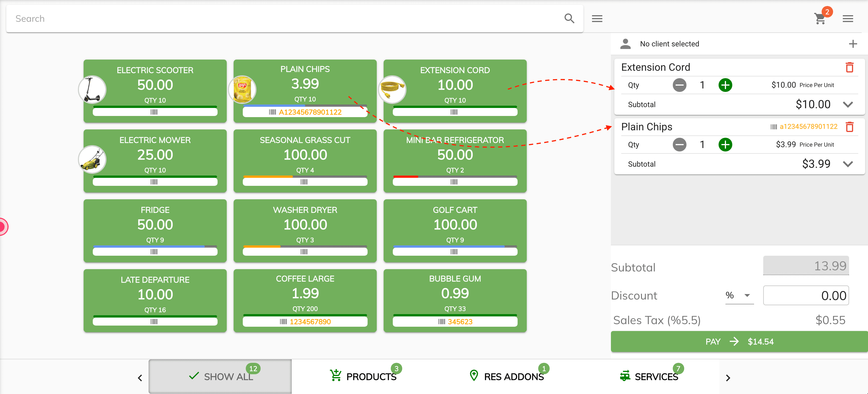Decrease Plain Chips quantity with minus button
Image resolution: width=868 pixels, height=394 pixels.
click(679, 144)
